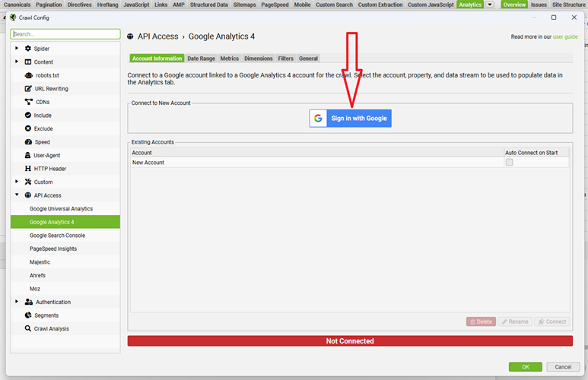Select the Account Information tab
This screenshot has height=380, width=588.
[157, 59]
